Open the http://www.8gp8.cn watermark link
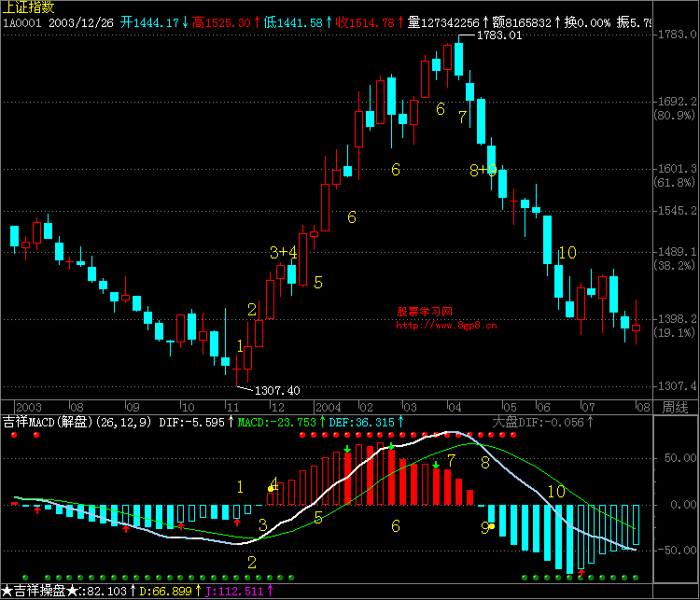Image resolution: width=700 pixels, height=600 pixels. point(446,326)
